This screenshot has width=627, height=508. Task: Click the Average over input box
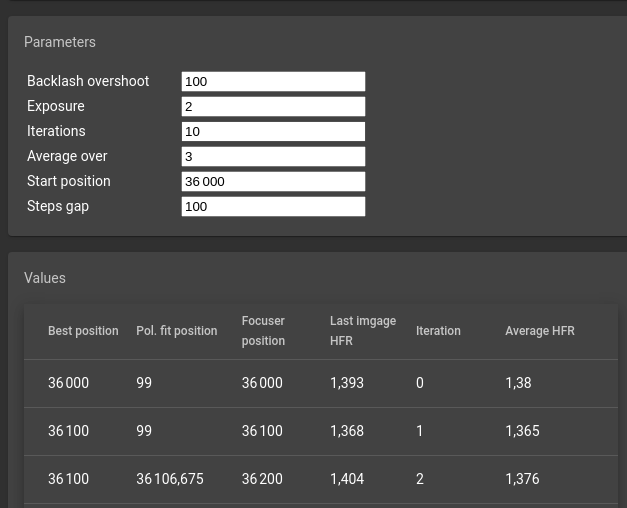coord(273,156)
